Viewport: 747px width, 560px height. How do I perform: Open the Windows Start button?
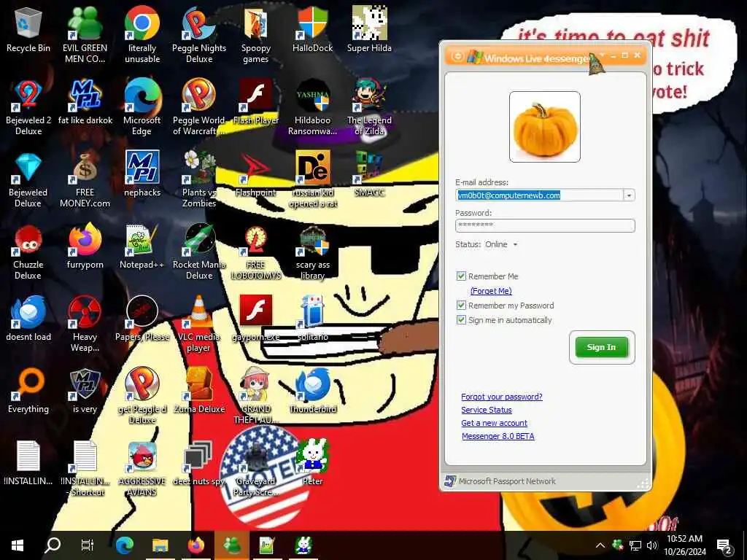18,545
